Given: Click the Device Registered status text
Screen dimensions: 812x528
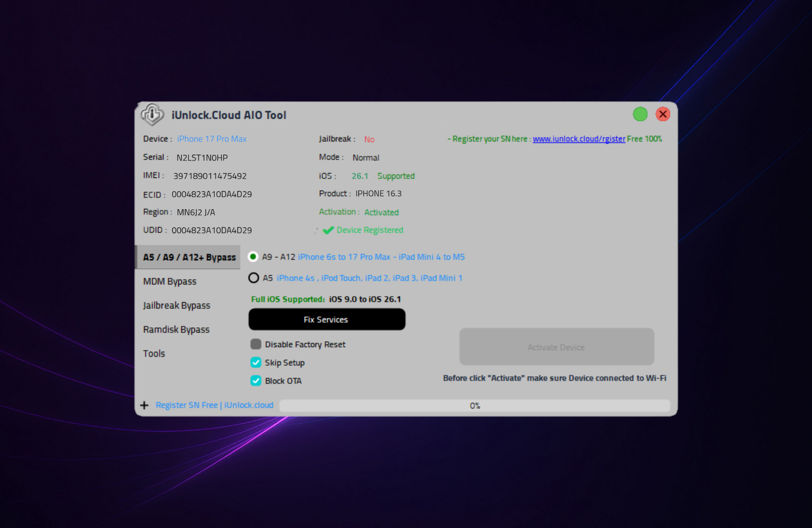Looking at the screenshot, I should coord(370,230).
